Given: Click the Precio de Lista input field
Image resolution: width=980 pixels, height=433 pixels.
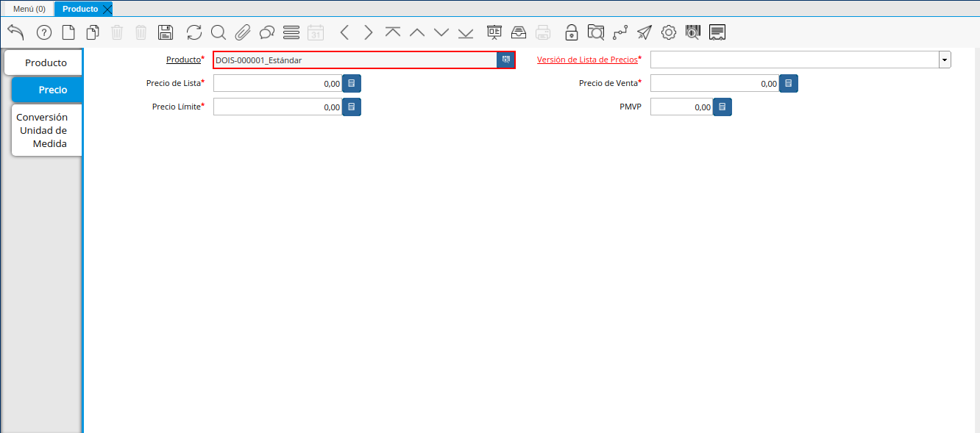Looking at the screenshot, I should pyautogui.click(x=278, y=84).
